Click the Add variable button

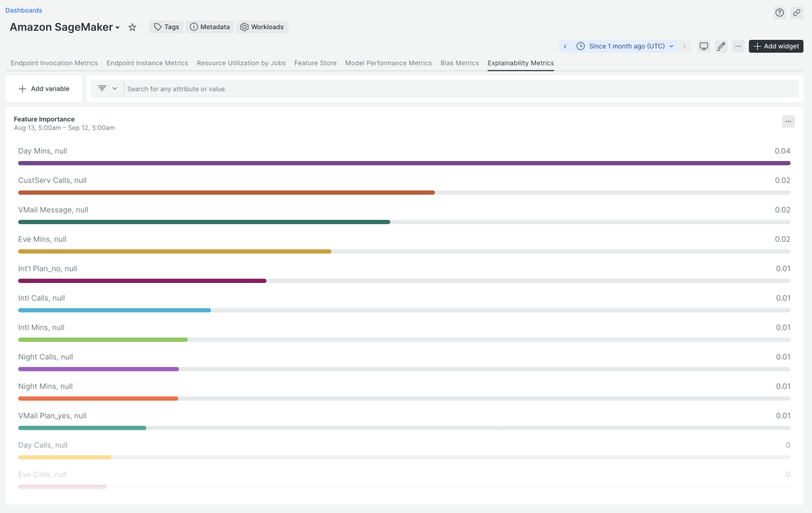(x=44, y=89)
